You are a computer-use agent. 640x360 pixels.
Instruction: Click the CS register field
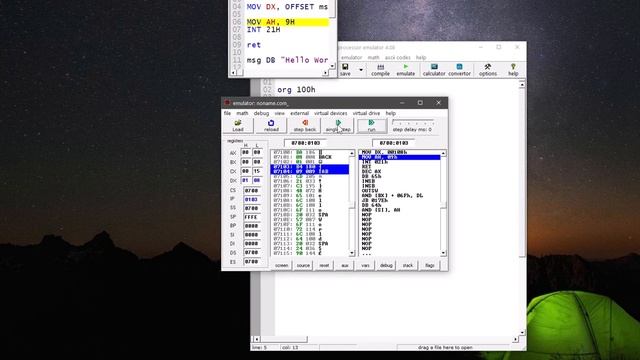[251, 190]
